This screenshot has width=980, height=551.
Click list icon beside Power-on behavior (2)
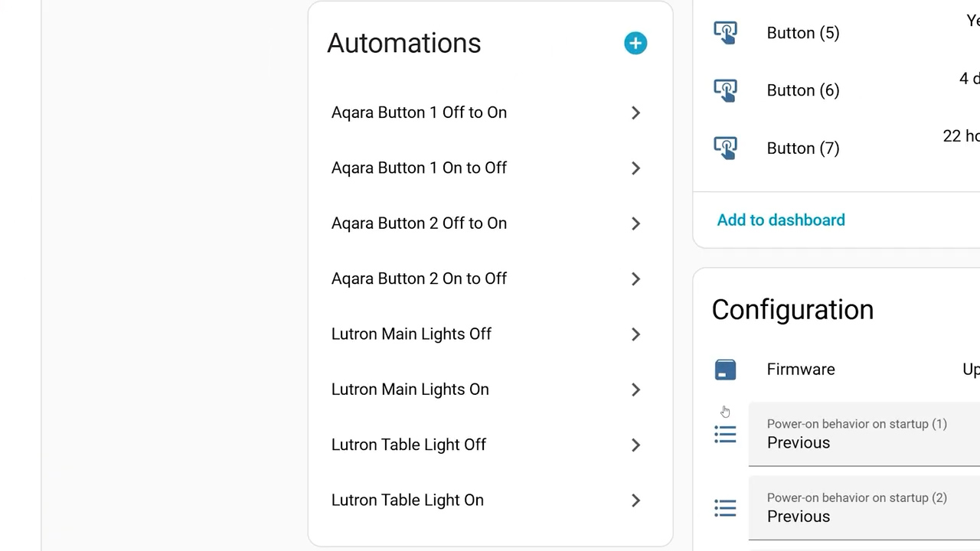(x=725, y=508)
